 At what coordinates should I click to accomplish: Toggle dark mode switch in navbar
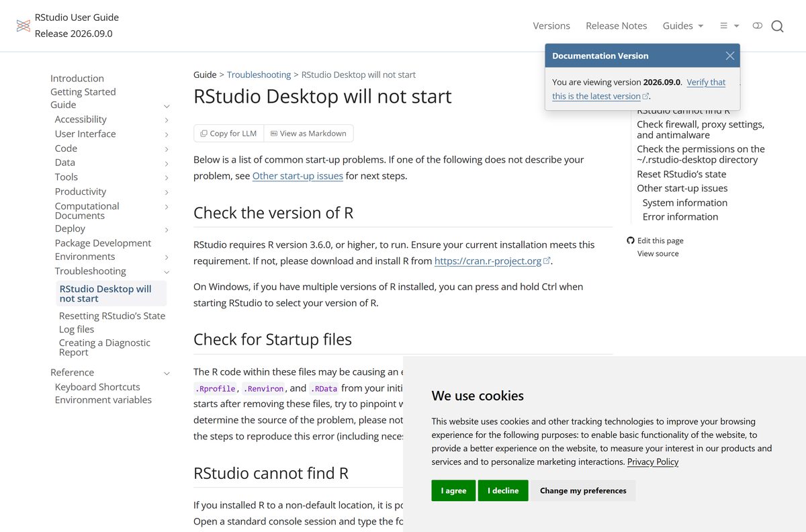(x=758, y=26)
